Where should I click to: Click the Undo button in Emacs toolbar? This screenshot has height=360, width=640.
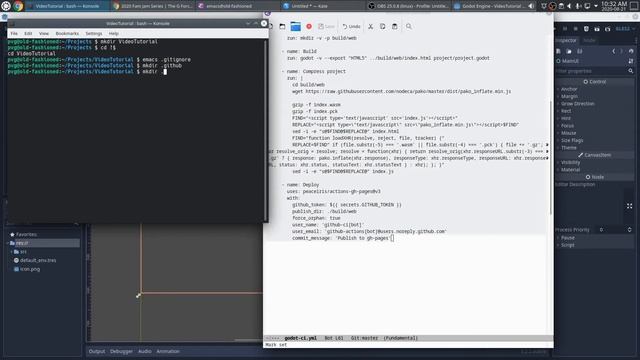(x=351, y=27)
